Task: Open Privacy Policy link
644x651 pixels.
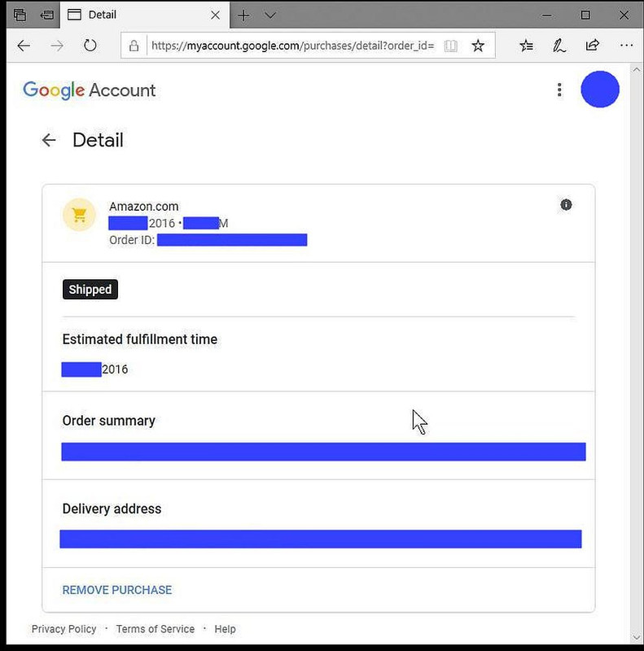Action: [64, 629]
